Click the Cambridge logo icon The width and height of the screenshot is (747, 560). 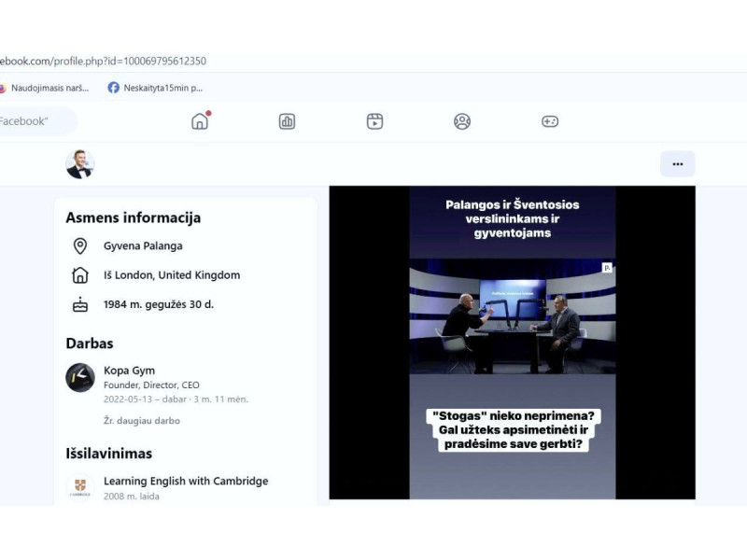tap(80, 487)
